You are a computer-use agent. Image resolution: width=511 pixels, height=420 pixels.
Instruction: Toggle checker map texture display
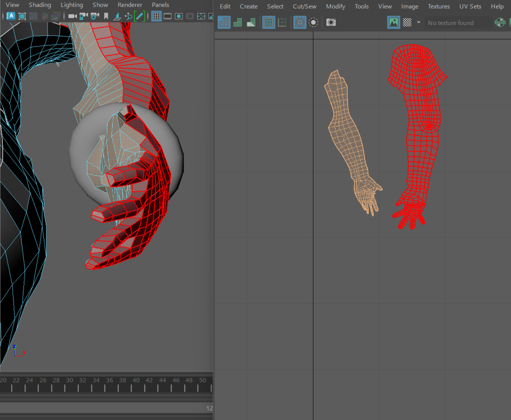(x=407, y=22)
